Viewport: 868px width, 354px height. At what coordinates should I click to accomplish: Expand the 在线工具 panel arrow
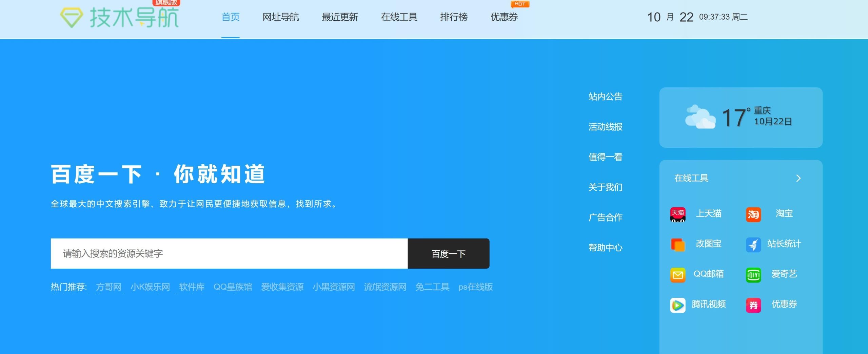pyautogui.click(x=799, y=178)
